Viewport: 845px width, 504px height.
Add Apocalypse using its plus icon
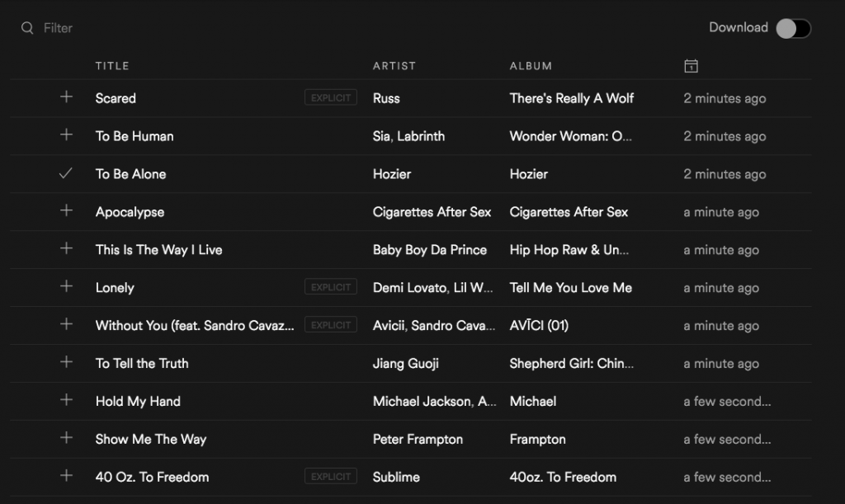click(x=66, y=210)
